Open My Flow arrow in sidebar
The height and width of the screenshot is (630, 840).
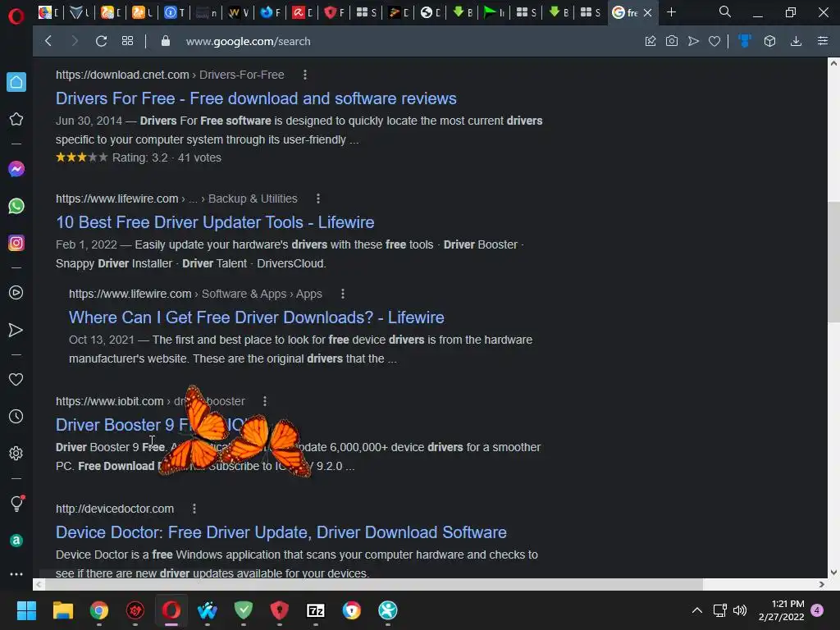[16, 330]
